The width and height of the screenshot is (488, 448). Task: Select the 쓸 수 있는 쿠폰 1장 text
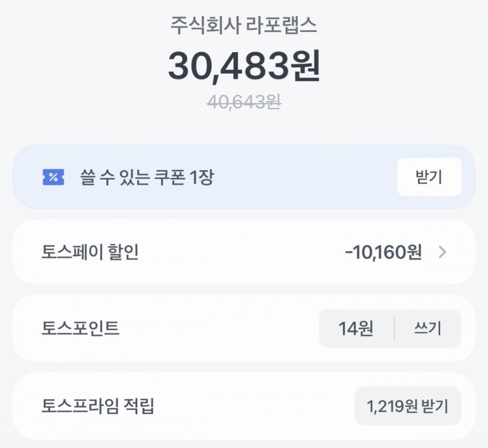pos(146,177)
